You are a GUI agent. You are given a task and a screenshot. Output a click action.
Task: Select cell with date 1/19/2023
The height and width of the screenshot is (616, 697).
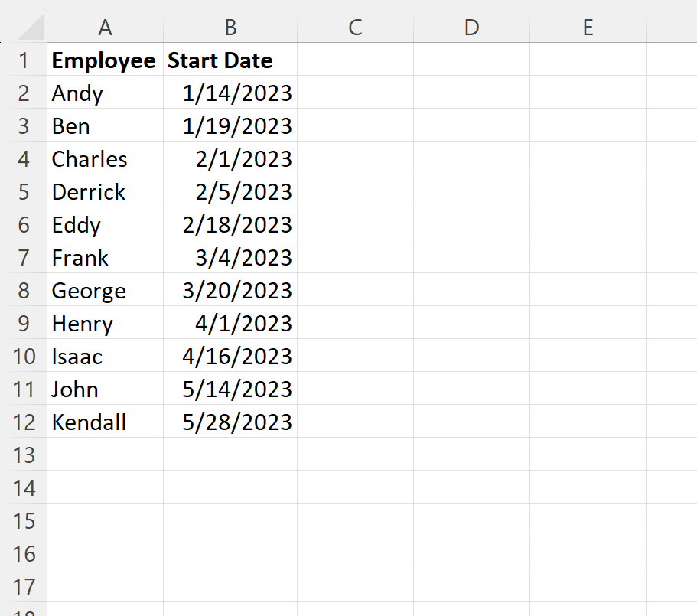[230, 125]
